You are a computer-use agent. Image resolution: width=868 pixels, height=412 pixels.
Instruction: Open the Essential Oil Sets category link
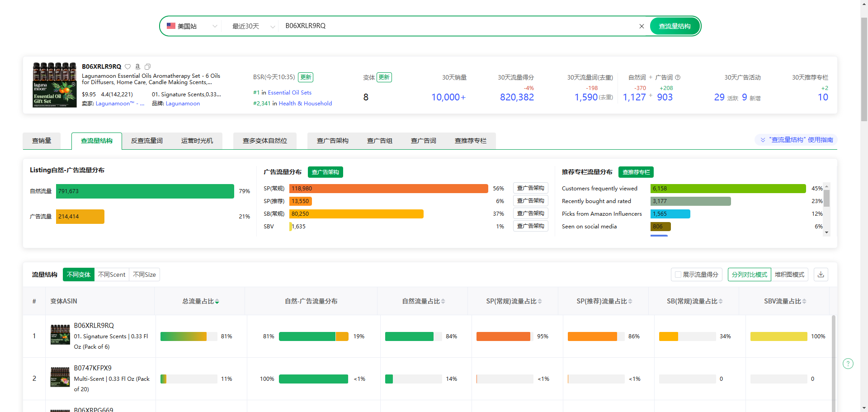tap(290, 93)
